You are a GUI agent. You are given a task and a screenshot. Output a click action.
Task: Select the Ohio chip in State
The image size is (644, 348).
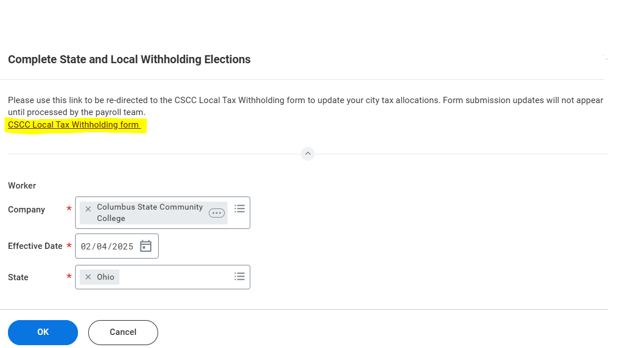(106, 277)
